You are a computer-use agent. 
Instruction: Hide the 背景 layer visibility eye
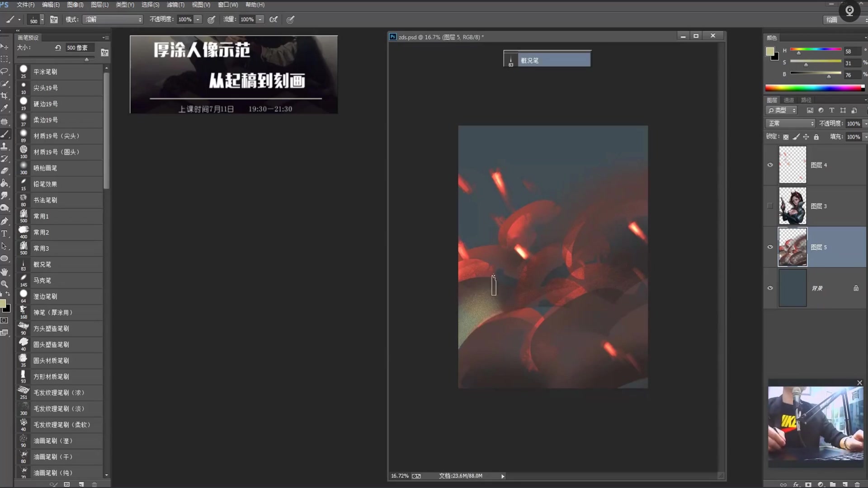point(770,288)
